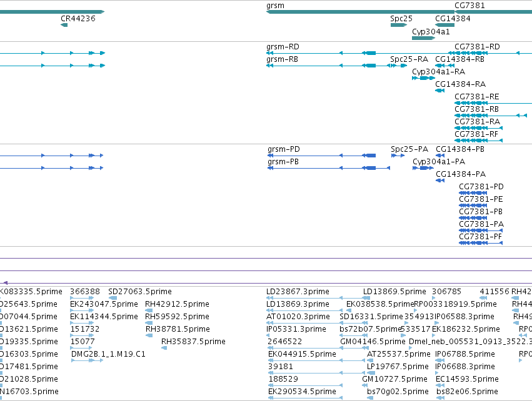Select the IP05331.3prime EST label
The height and width of the screenshot is (401, 532).
click(296, 329)
